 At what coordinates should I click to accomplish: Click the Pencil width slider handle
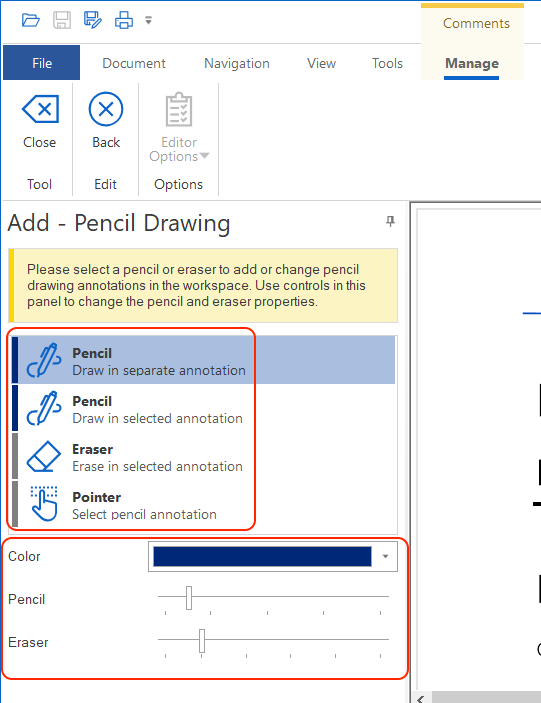click(x=189, y=598)
